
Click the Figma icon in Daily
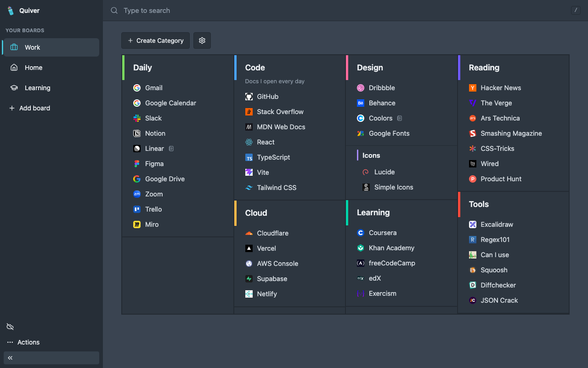pos(137,164)
